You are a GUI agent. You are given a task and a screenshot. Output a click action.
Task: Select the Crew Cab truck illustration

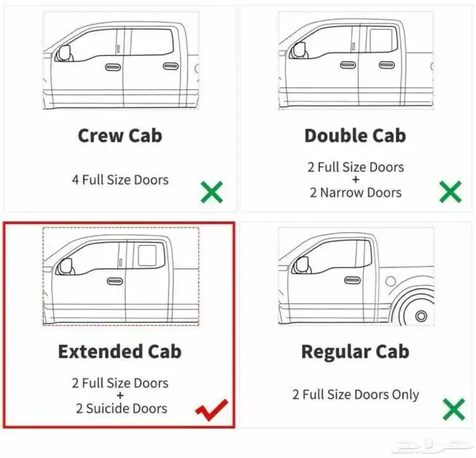(121, 61)
